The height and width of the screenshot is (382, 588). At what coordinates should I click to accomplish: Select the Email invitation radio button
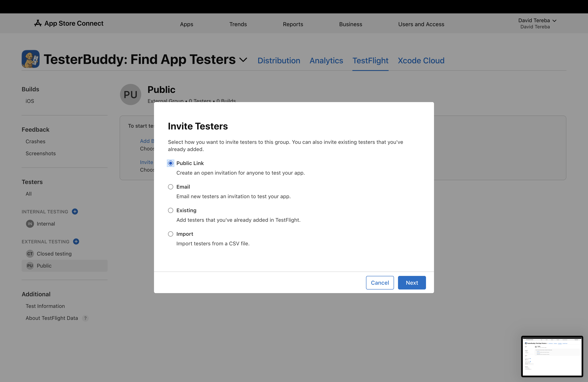pos(170,187)
